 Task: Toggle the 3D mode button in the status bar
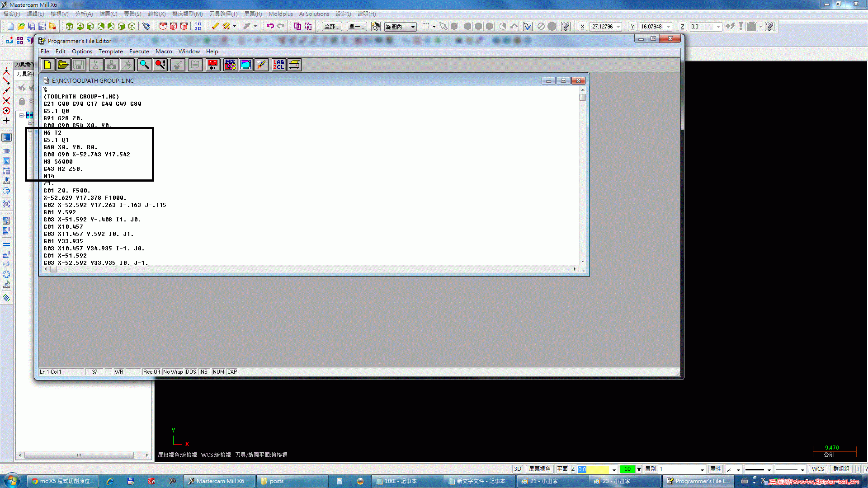click(x=518, y=469)
